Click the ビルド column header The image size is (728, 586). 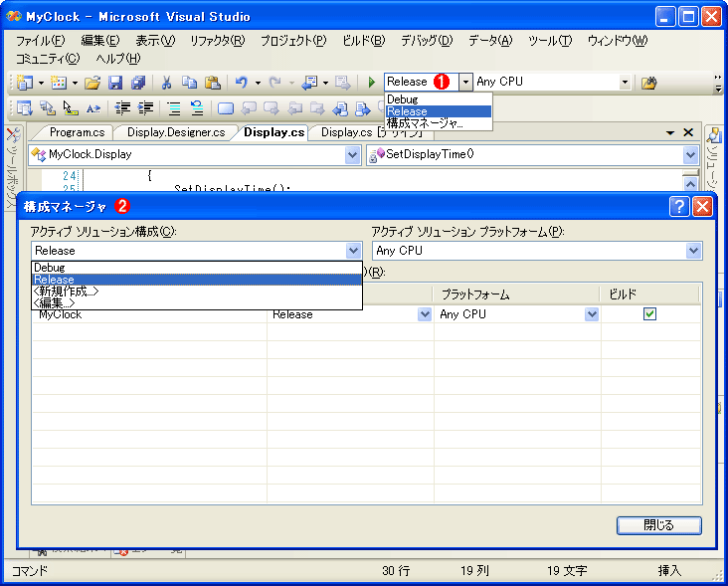650,294
